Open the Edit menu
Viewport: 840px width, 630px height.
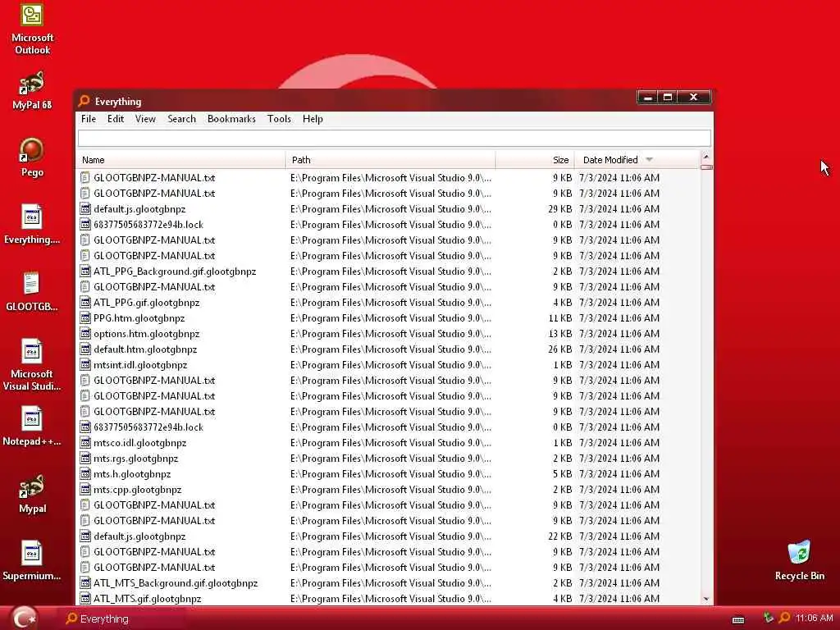pyautogui.click(x=116, y=119)
